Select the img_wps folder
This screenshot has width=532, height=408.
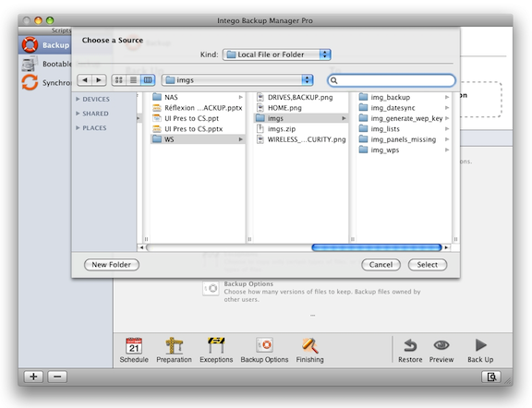tap(404, 150)
